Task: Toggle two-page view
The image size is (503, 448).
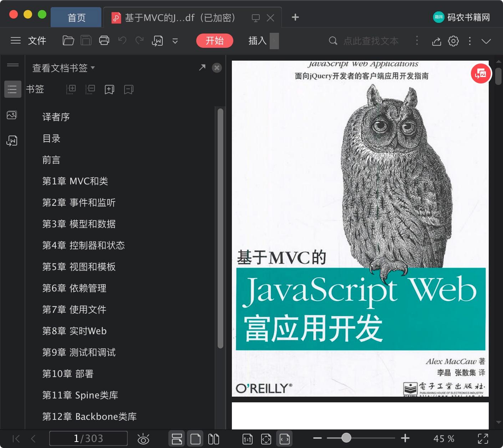Action: click(214, 439)
